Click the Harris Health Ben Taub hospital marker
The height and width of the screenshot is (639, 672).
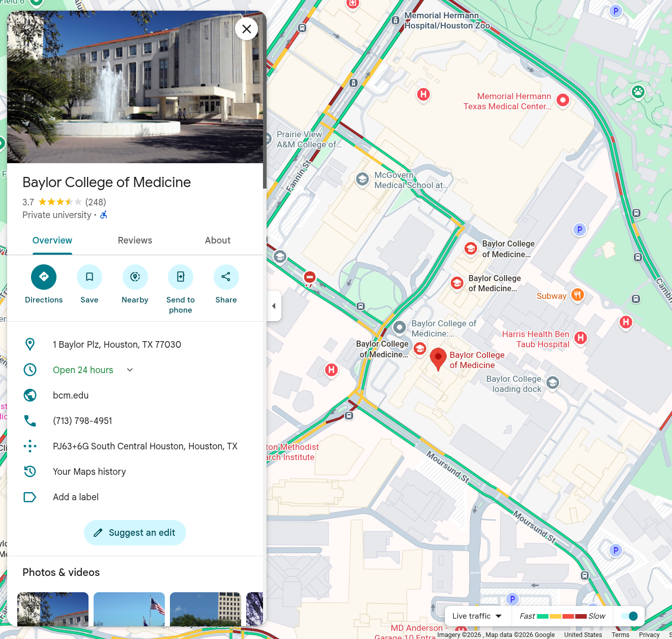tap(580, 338)
